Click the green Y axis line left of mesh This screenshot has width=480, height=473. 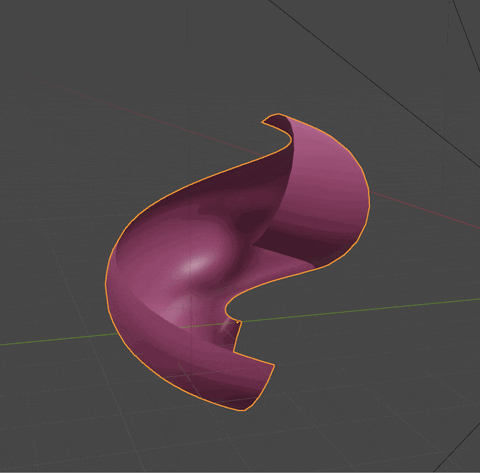click(57, 339)
